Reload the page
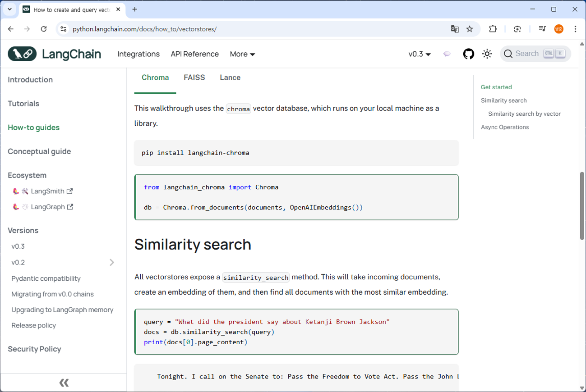586x392 pixels. click(44, 29)
